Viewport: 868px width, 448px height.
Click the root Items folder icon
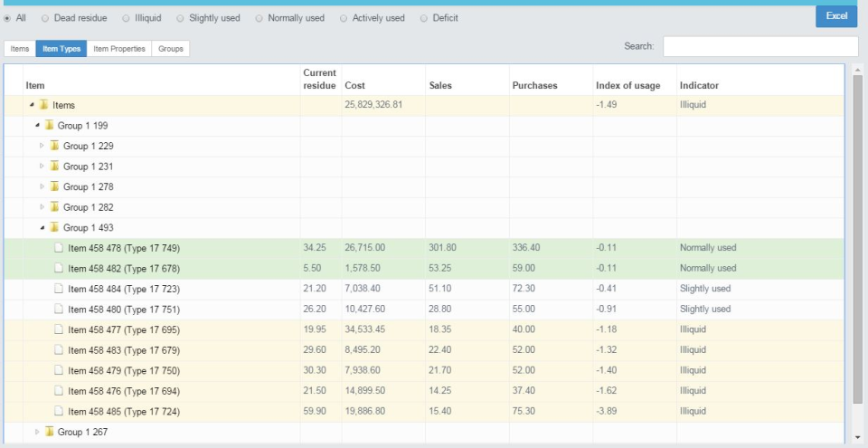(43, 105)
